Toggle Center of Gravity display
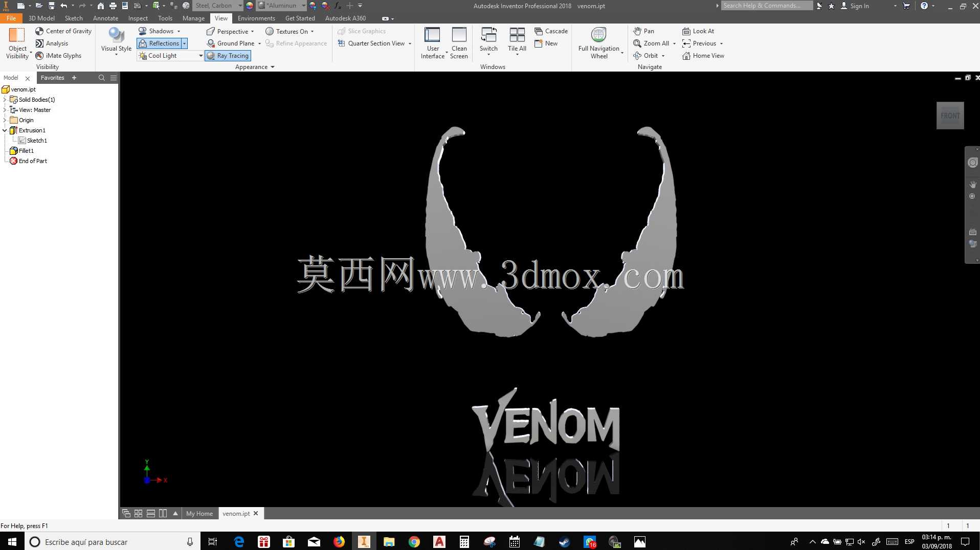The width and height of the screenshot is (980, 550). point(63,31)
